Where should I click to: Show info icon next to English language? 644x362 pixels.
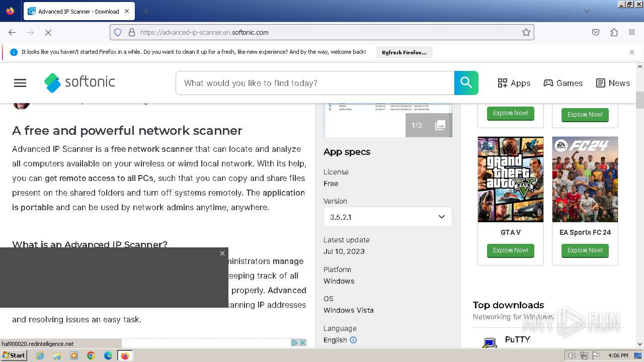(353, 340)
